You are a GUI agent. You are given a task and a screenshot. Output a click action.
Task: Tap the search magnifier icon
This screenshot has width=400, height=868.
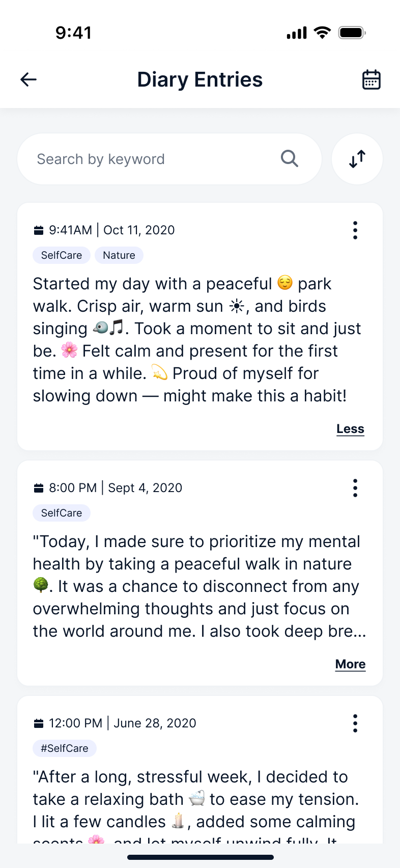[289, 159]
